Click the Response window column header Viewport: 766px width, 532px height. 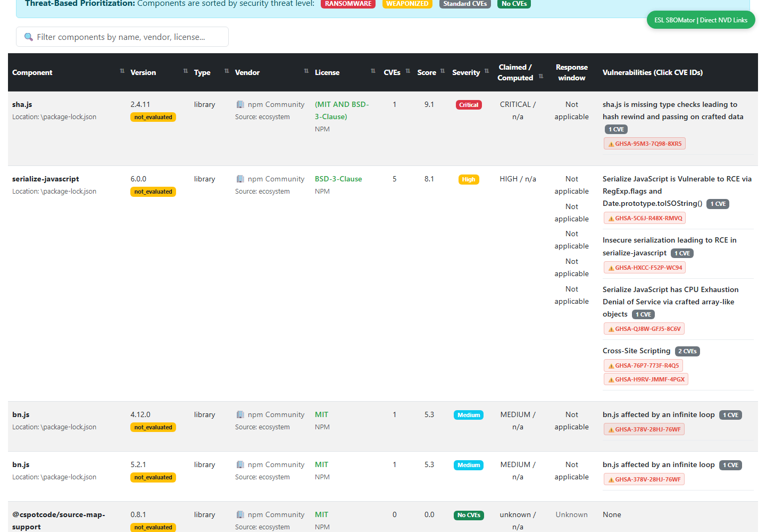point(572,72)
